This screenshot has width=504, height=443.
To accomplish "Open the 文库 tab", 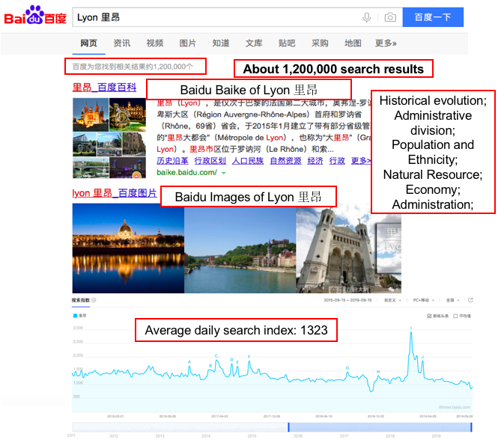I will (x=254, y=43).
